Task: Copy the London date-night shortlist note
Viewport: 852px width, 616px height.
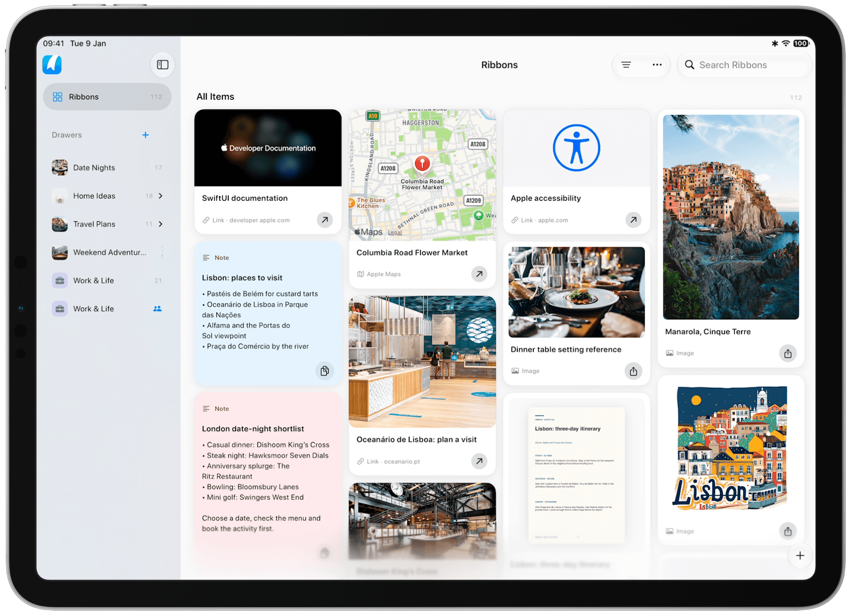Action: pyautogui.click(x=325, y=553)
